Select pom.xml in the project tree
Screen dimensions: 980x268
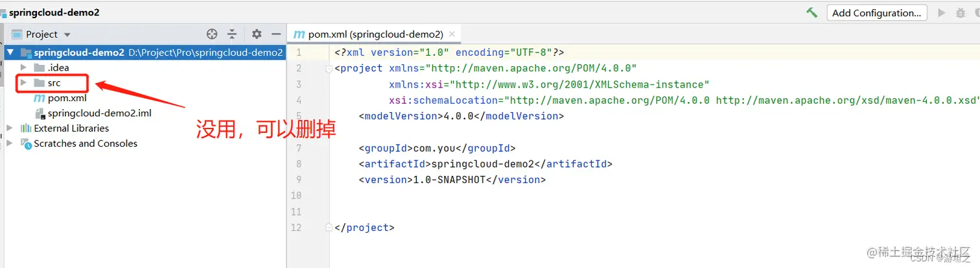pos(67,98)
